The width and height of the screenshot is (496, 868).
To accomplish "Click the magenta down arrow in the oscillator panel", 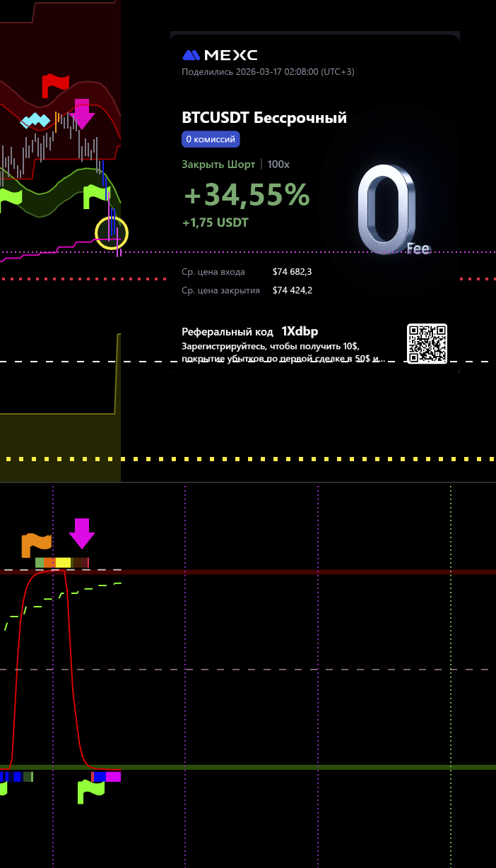I will [82, 533].
